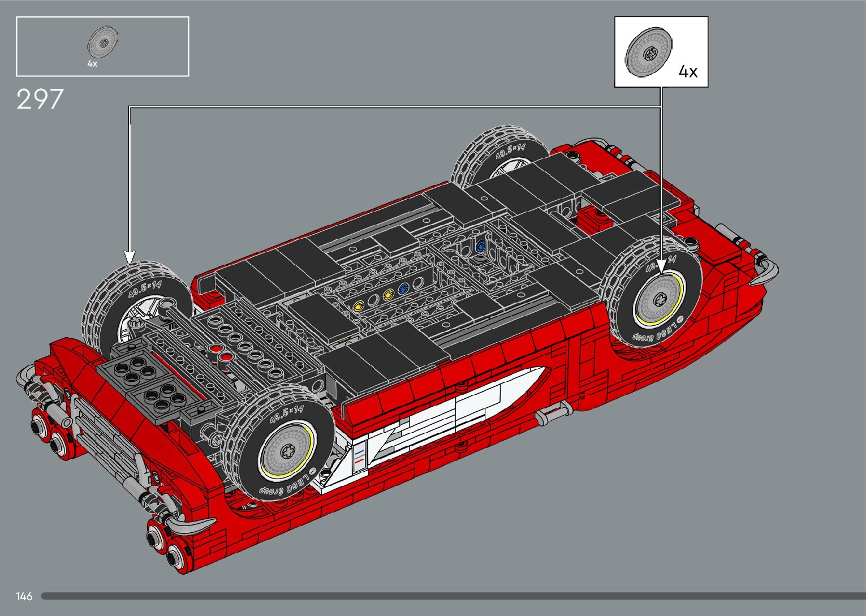Image resolution: width=866 pixels, height=616 pixels.
Task: Click the hubcap part in top-left parts list
Action: (x=103, y=42)
